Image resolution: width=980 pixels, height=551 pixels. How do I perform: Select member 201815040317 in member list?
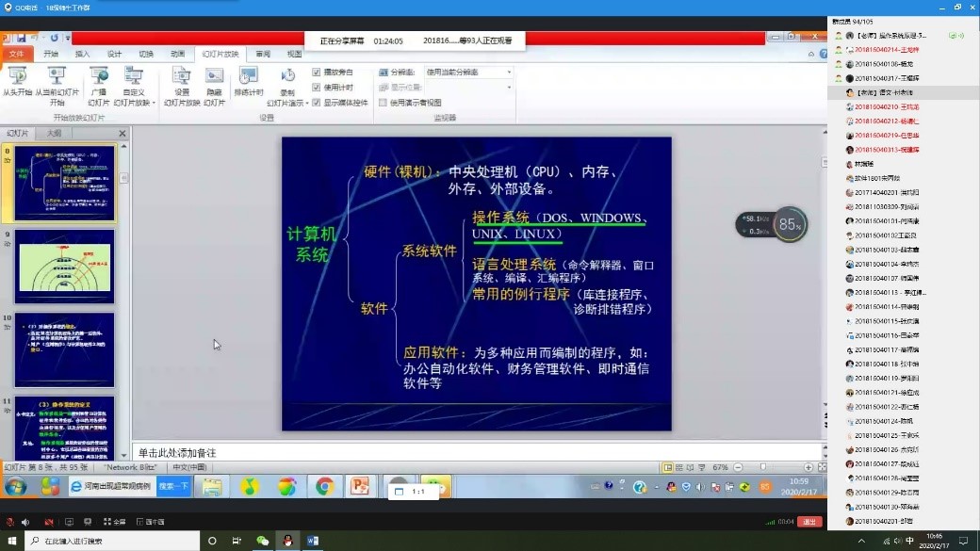(903, 78)
